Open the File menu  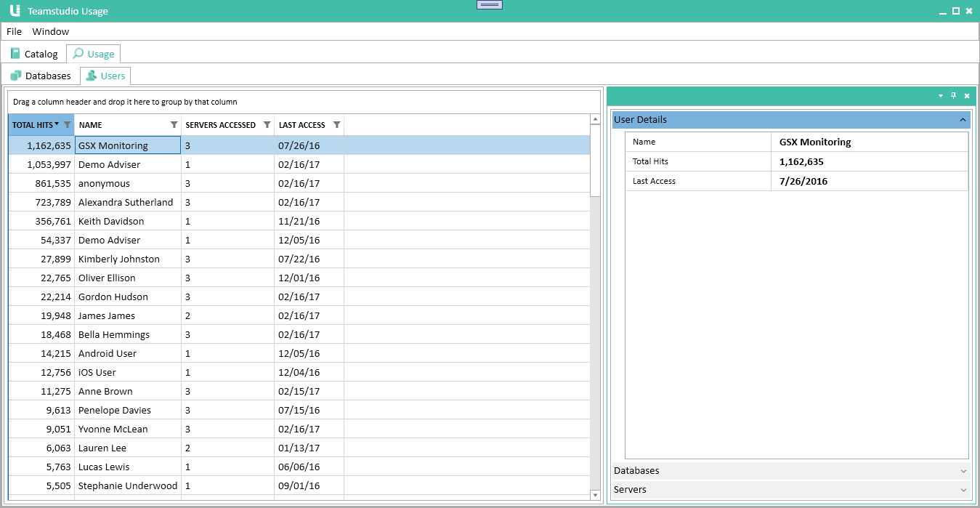click(x=14, y=31)
